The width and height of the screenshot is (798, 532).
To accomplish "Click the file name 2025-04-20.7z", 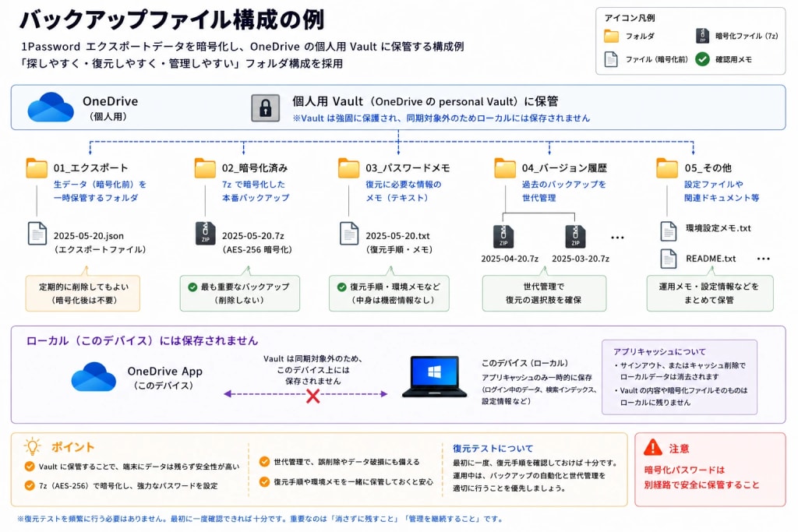I will 510,259.
